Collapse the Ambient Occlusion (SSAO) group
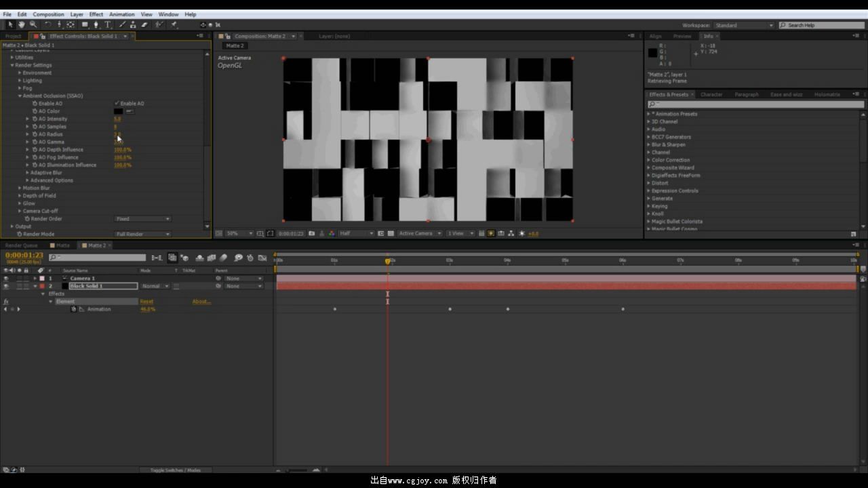The height and width of the screenshot is (488, 868). [x=20, y=96]
